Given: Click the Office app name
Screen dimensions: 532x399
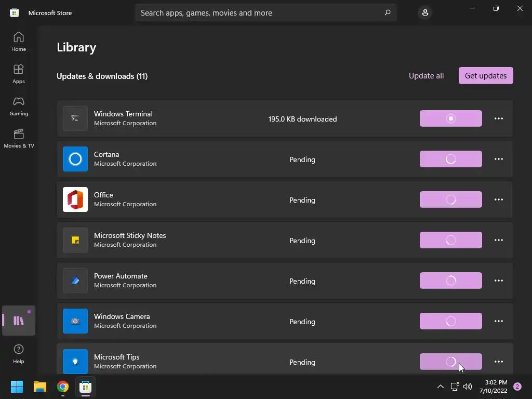Looking at the screenshot, I should (x=103, y=195).
